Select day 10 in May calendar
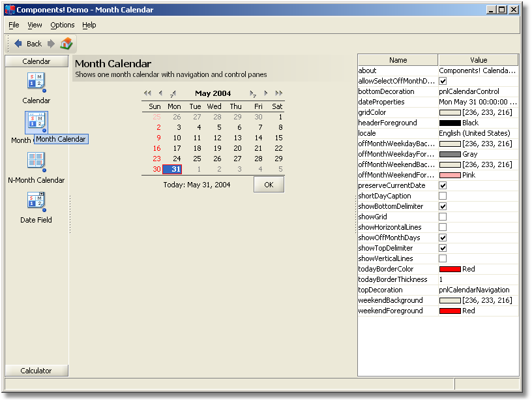Viewport: 532px width, 402px height. (x=177, y=138)
